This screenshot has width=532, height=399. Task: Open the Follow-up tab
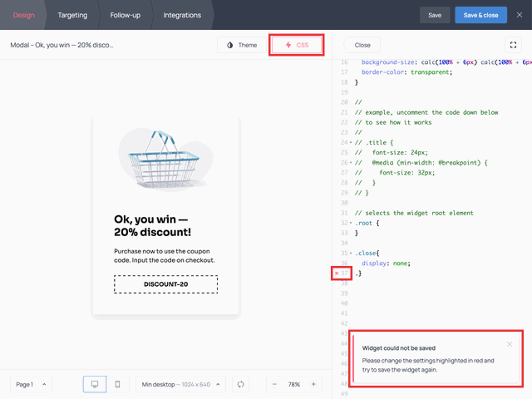pyautogui.click(x=129, y=15)
